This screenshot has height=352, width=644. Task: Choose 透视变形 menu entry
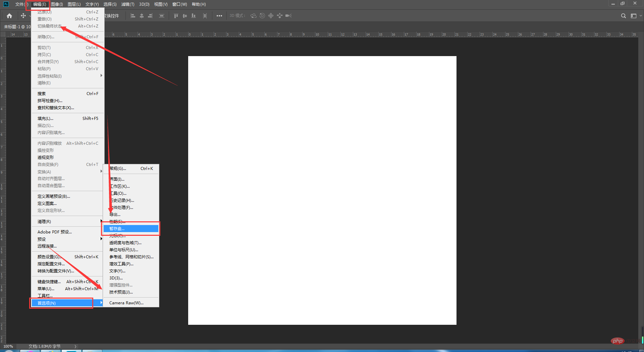click(68, 158)
